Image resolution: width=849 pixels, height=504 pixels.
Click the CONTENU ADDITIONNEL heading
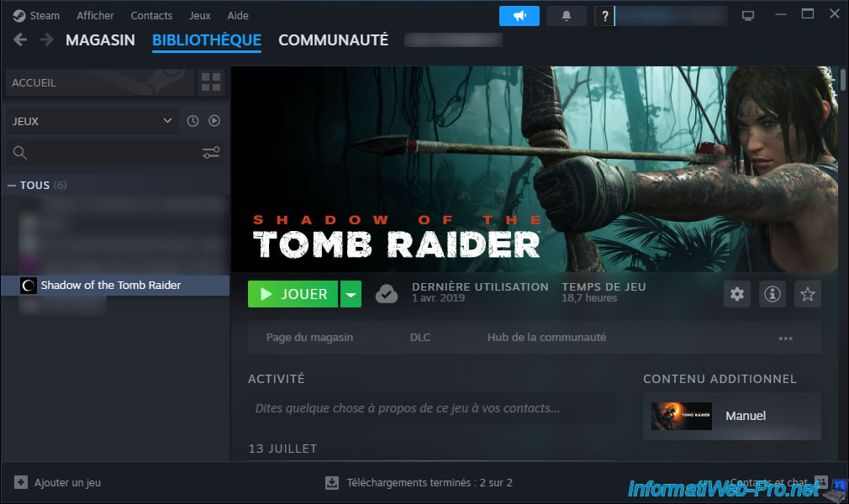[x=720, y=379]
